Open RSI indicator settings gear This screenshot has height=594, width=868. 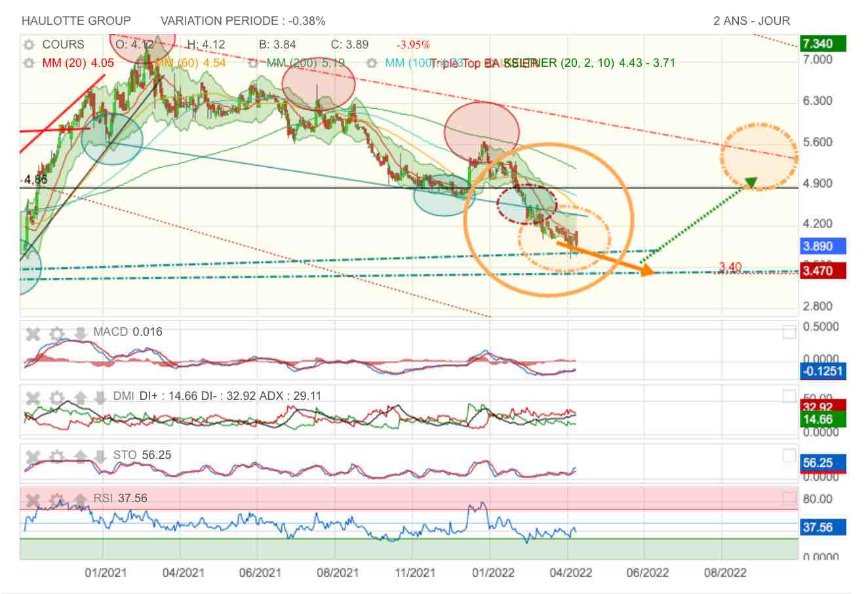[x=57, y=500]
